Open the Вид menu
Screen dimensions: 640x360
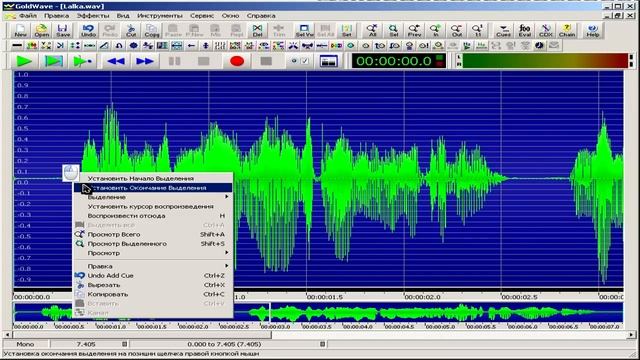pos(123,16)
